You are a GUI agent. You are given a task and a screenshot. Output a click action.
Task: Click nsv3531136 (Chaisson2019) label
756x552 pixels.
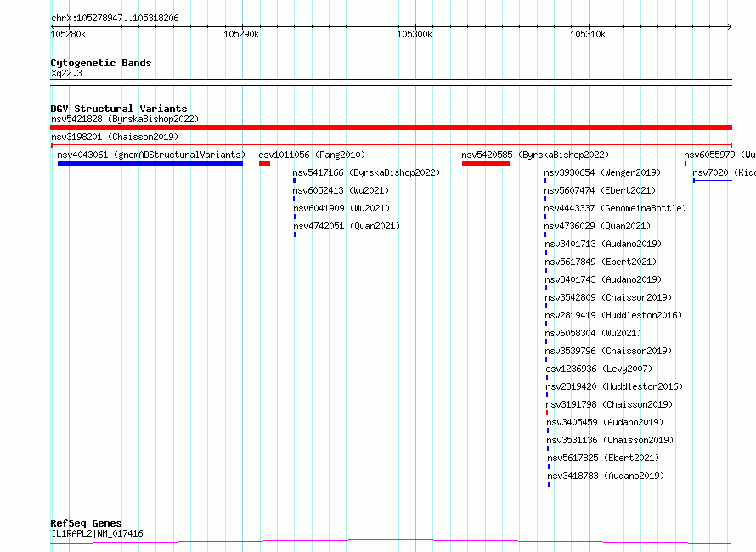point(611,440)
